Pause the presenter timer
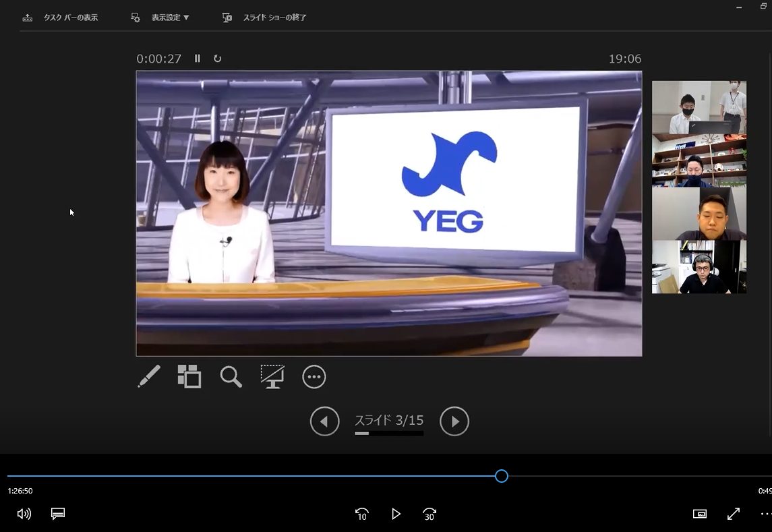This screenshot has width=772, height=532. [198, 59]
